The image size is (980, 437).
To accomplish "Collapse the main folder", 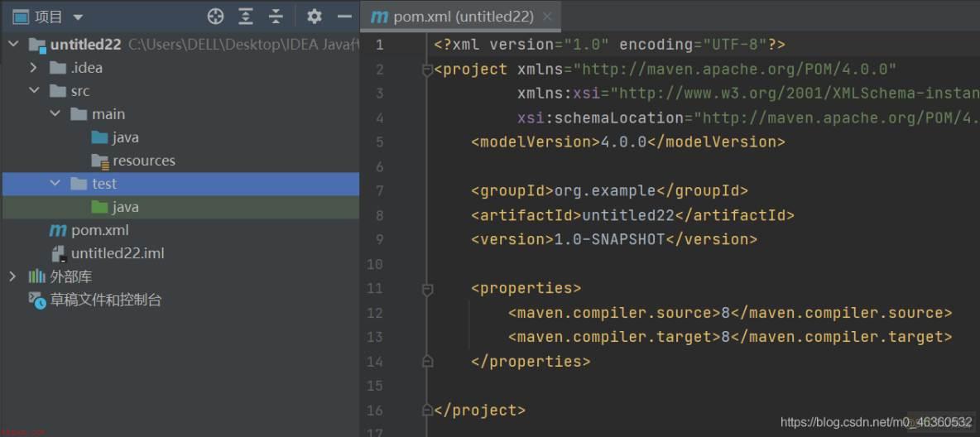I will click(x=55, y=113).
